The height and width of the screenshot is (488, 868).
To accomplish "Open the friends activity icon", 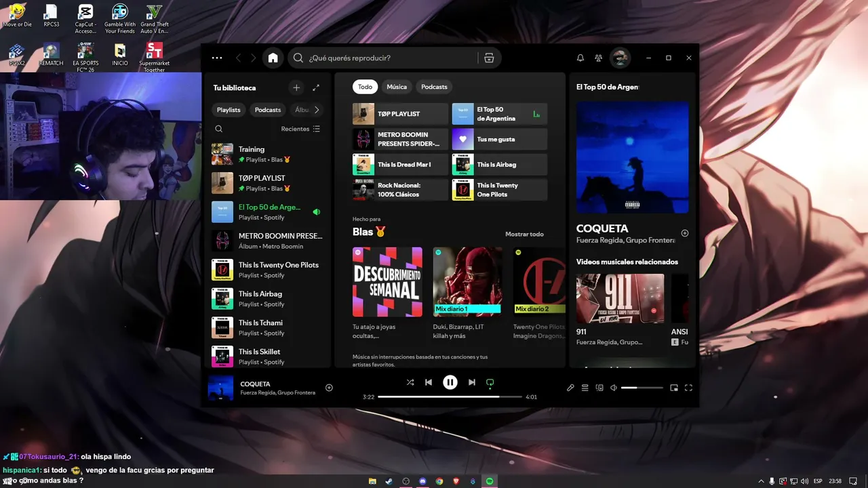I will pos(598,58).
